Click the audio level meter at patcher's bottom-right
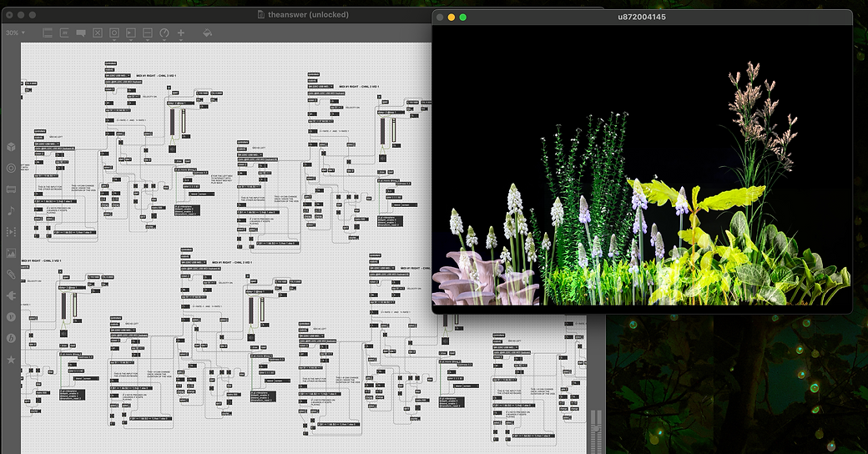868x454 pixels. [x=596, y=431]
